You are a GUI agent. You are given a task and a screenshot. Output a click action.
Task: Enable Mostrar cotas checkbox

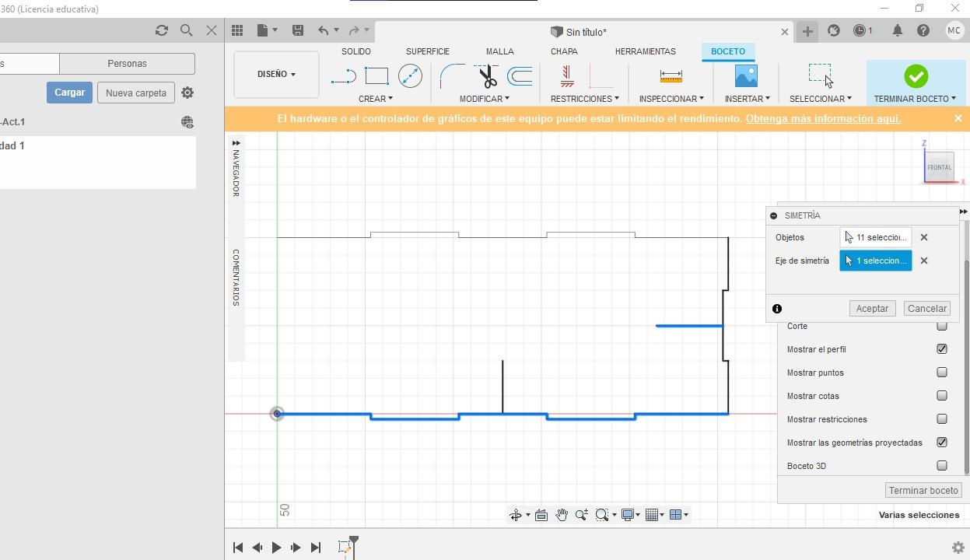942,396
